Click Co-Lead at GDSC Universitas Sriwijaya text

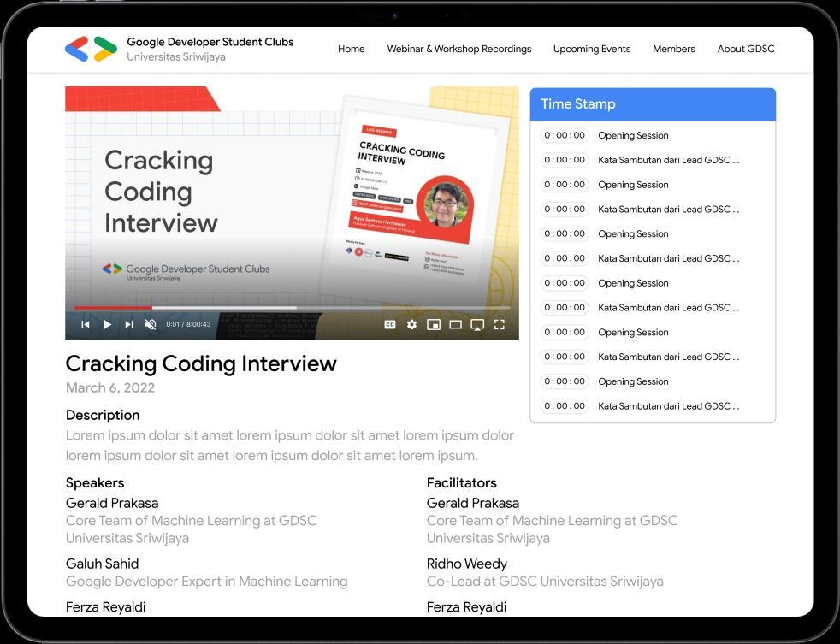point(545,582)
